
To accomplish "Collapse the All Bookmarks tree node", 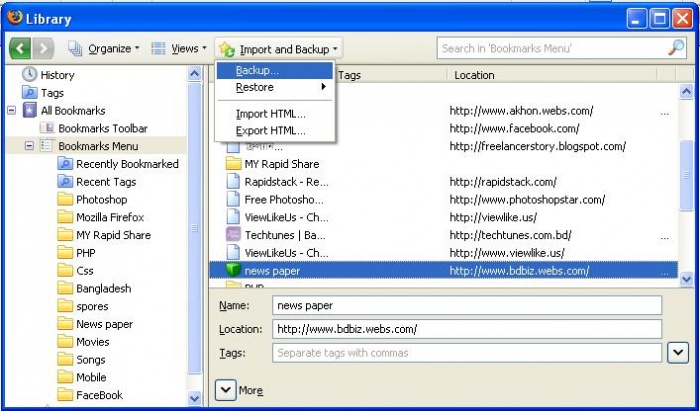I will pos(12,110).
